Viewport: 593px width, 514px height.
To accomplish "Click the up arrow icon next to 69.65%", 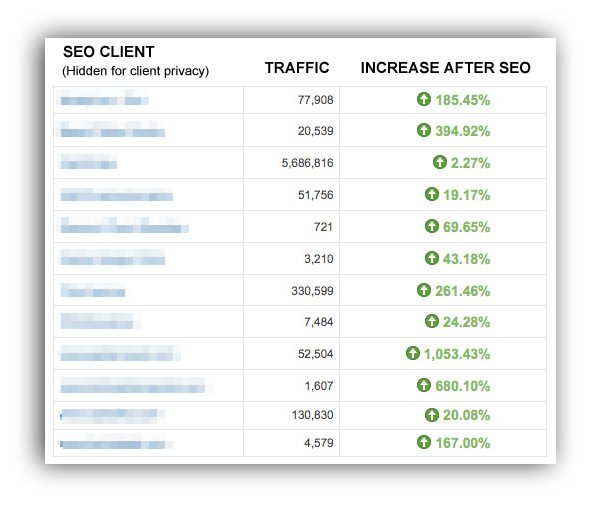I will click(432, 226).
